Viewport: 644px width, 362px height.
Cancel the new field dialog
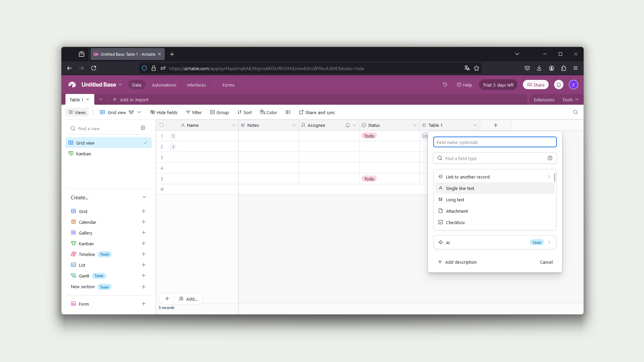pos(546,262)
